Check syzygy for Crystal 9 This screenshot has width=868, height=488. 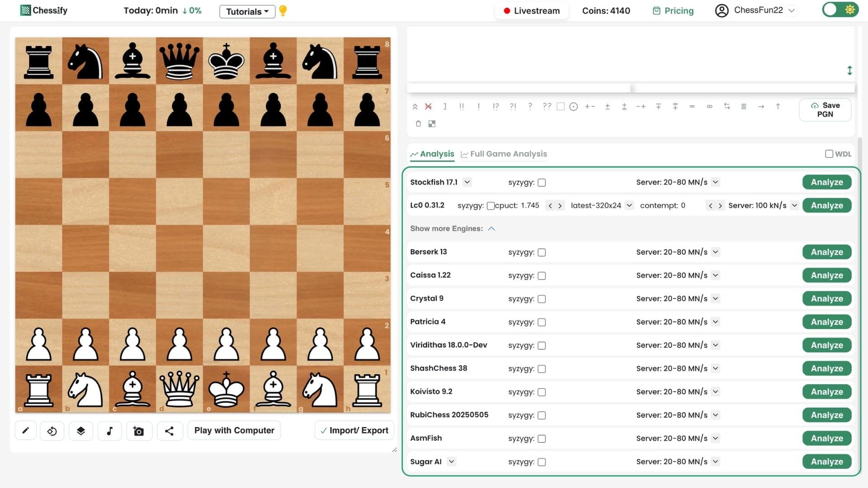(542, 299)
